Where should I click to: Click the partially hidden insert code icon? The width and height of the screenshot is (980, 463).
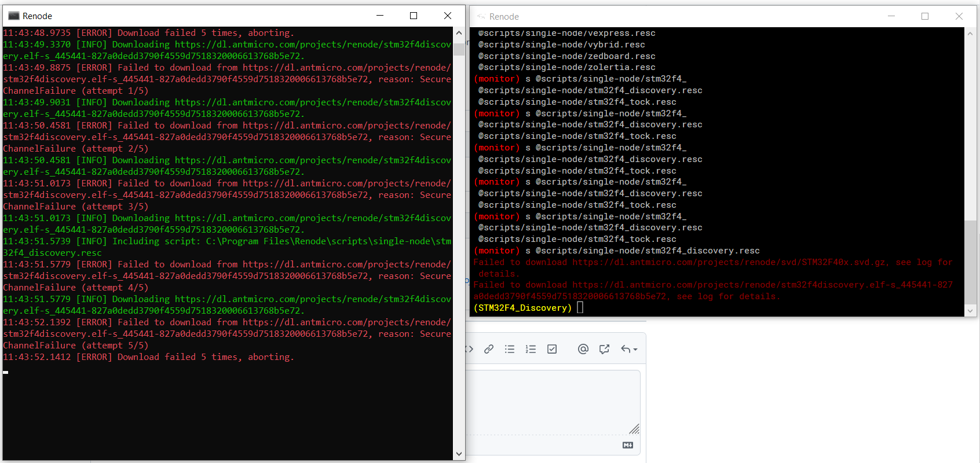pyautogui.click(x=470, y=349)
